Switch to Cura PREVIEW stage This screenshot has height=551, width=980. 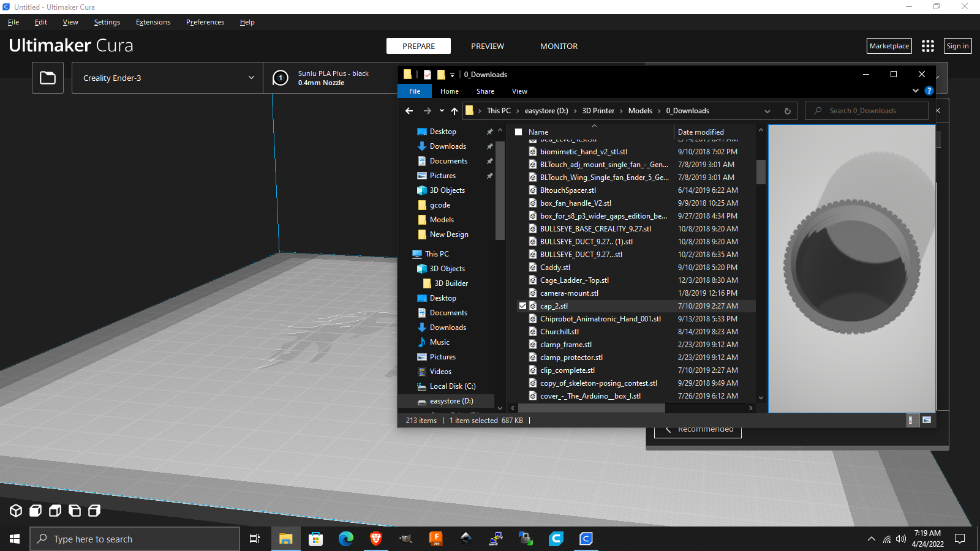click(488, 46)
